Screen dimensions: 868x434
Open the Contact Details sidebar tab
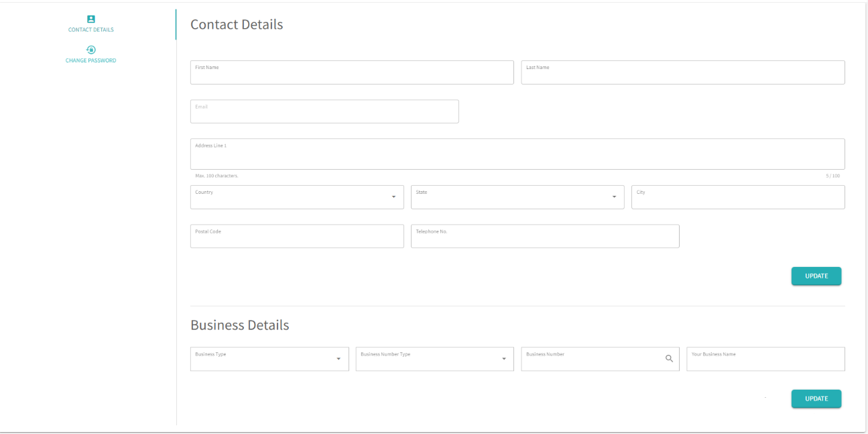pyautogui.click(x=91, y=30)
